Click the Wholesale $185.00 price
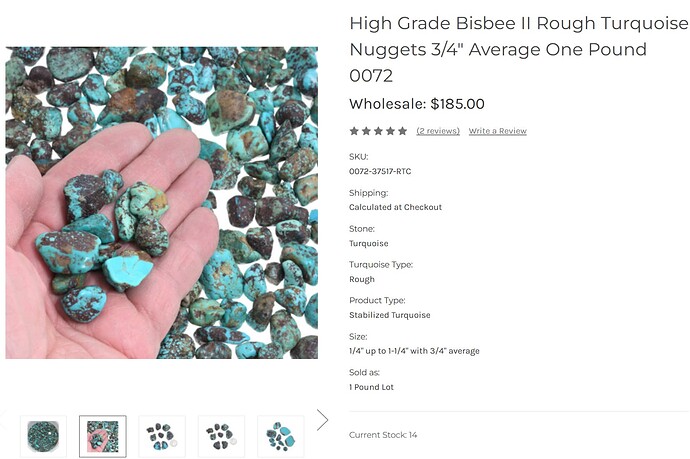Screen dimensions: 690x459 417,103
